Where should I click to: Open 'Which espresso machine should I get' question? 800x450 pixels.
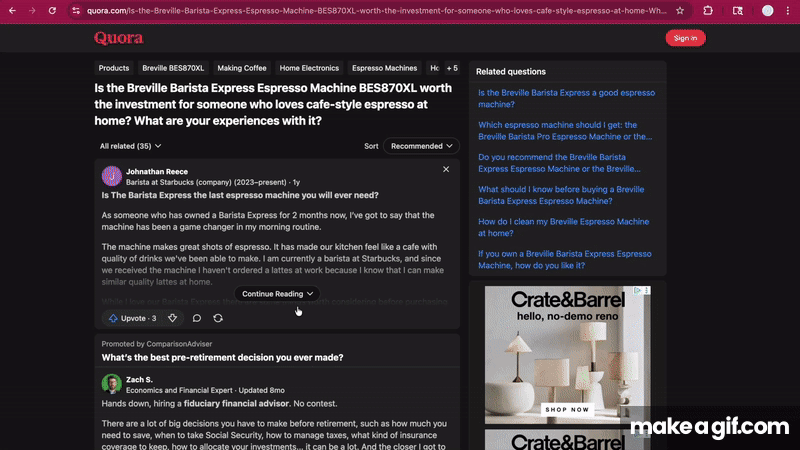click(565, 131)
